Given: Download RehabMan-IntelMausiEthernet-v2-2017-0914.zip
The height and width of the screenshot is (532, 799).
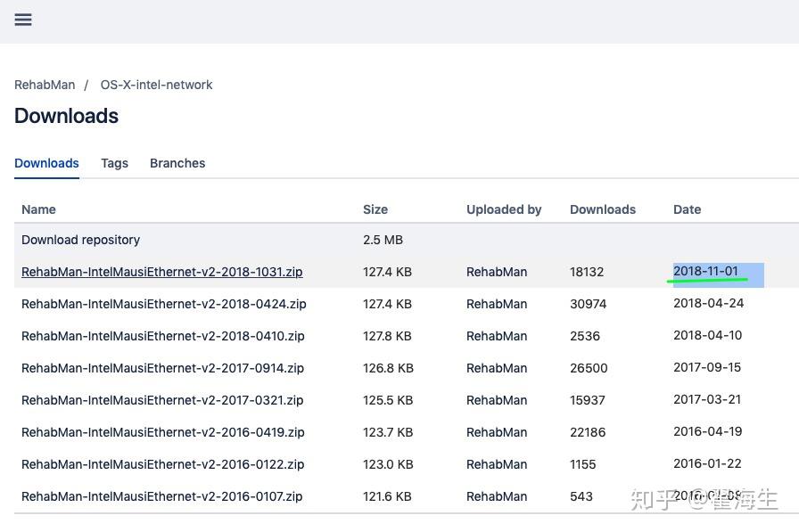Looking at the screenshot, I should coord(162,368).
